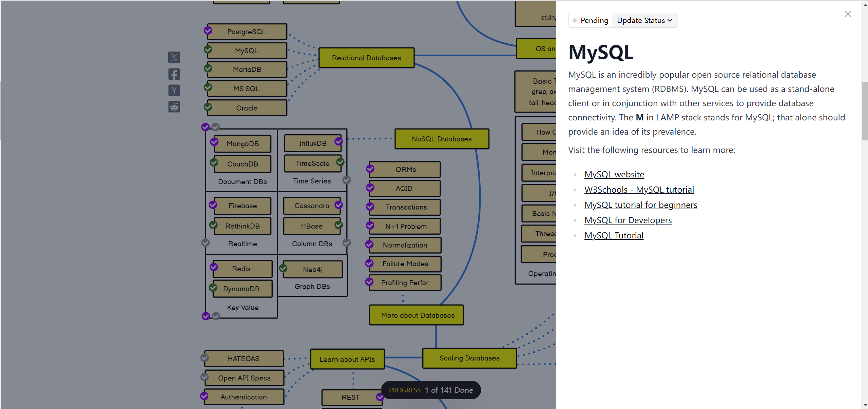Open the Update Status dropdown menu
This screenshot has width=868, height=409.
click(x=644, y=20)
